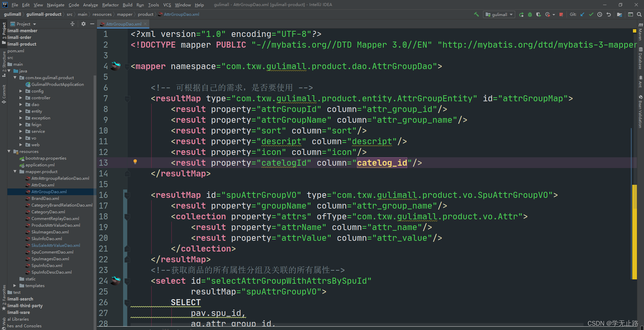Click the green Rerun icon
644x330 pixels.
521,14
